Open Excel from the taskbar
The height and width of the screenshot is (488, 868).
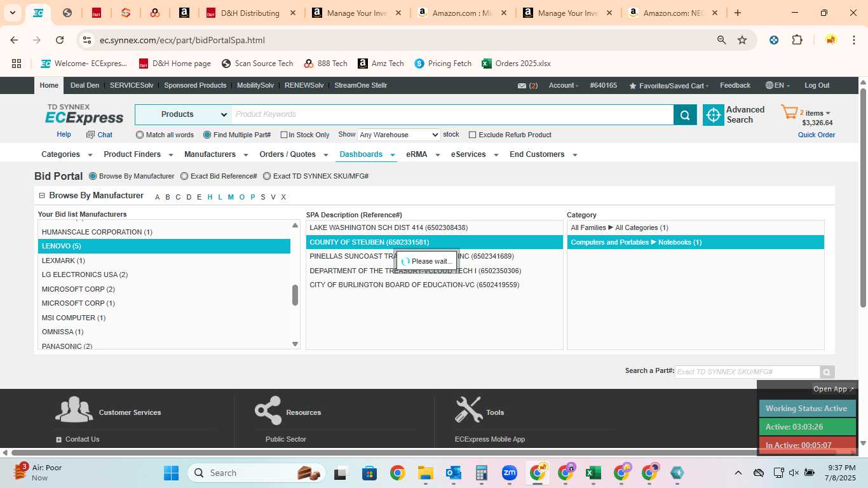pos(593,473)
